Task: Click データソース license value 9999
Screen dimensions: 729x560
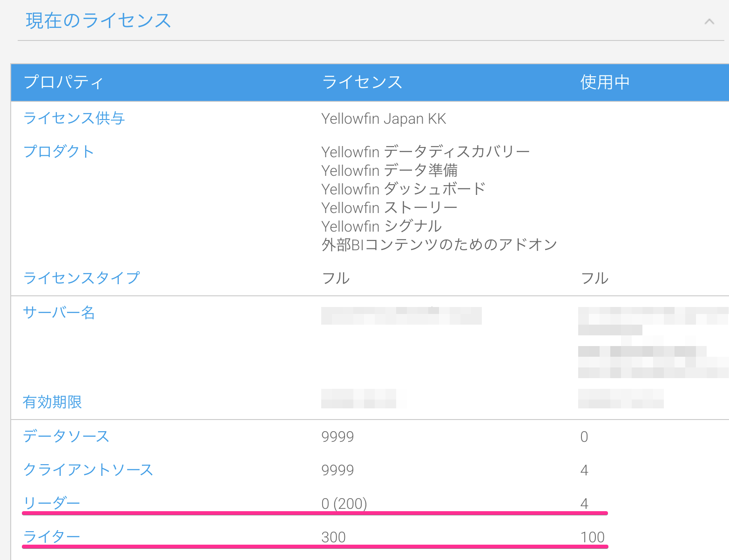Action: (x=337, y=437)
